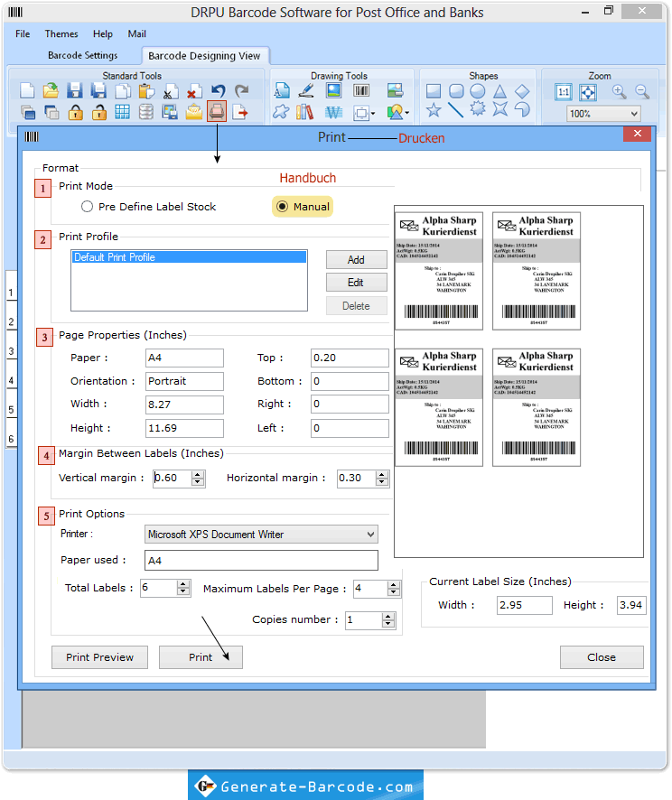Increase the Total Labels count

coord(183,584)
